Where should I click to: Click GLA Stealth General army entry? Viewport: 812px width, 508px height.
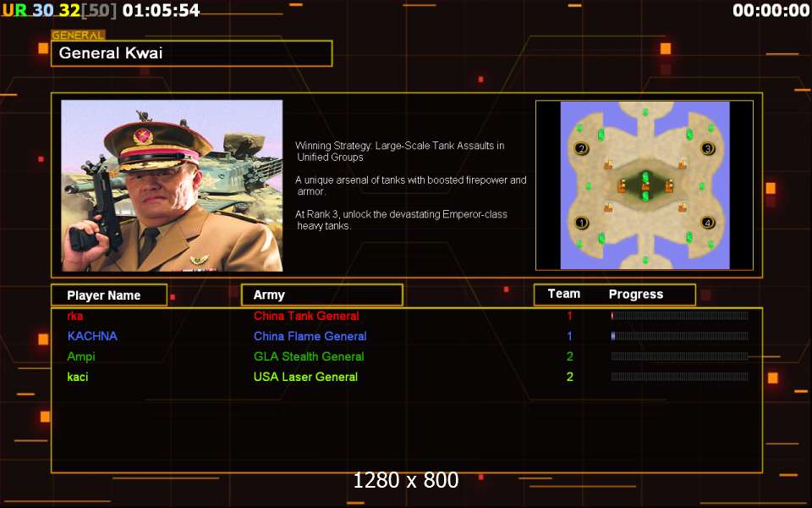point(309,356)
